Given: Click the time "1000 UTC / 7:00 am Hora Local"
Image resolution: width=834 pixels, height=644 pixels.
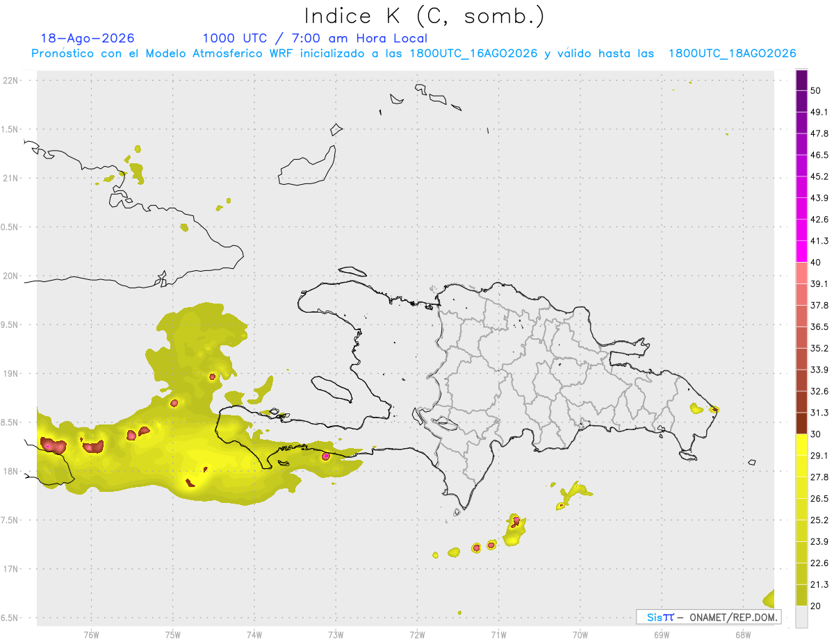Looking at the screenshot, I should (315, 38).
